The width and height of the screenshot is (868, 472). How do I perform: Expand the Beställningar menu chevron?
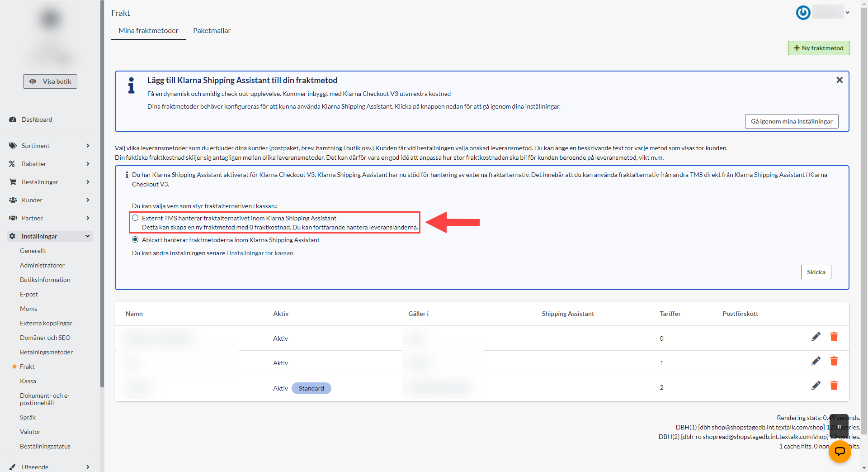coord(88,182)
